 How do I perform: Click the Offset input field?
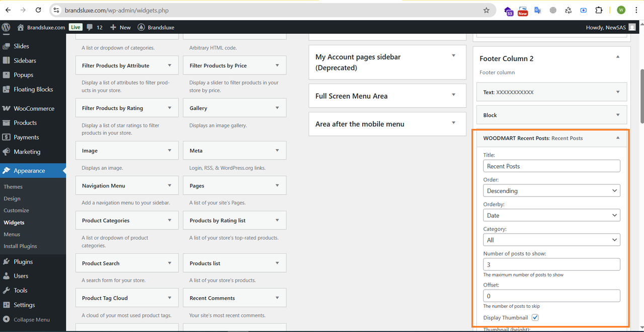coord(551,296)
